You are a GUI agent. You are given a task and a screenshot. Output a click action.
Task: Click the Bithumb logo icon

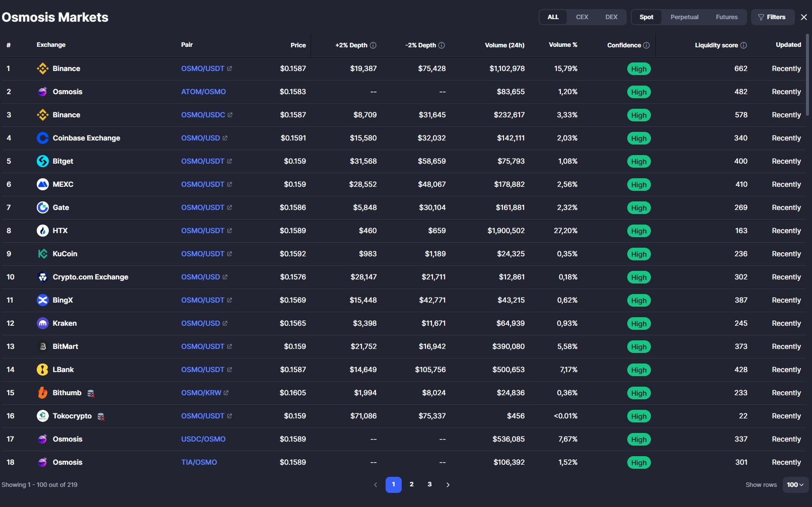click(43, 393)
